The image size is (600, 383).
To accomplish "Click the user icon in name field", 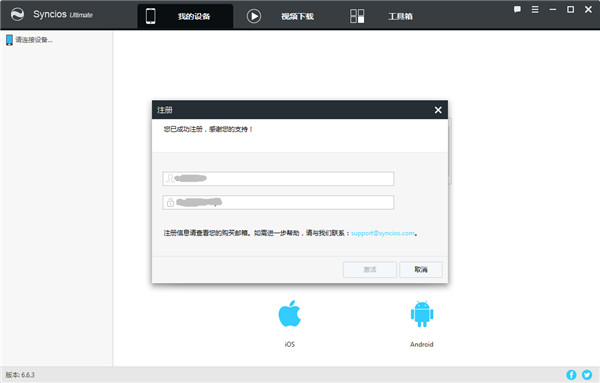I will coord(170,179).
